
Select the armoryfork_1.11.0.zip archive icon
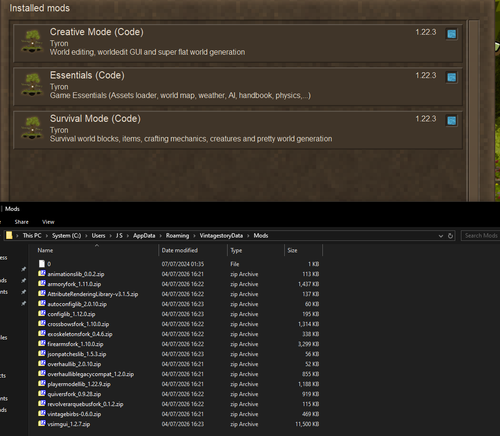(x=42, y=284)
